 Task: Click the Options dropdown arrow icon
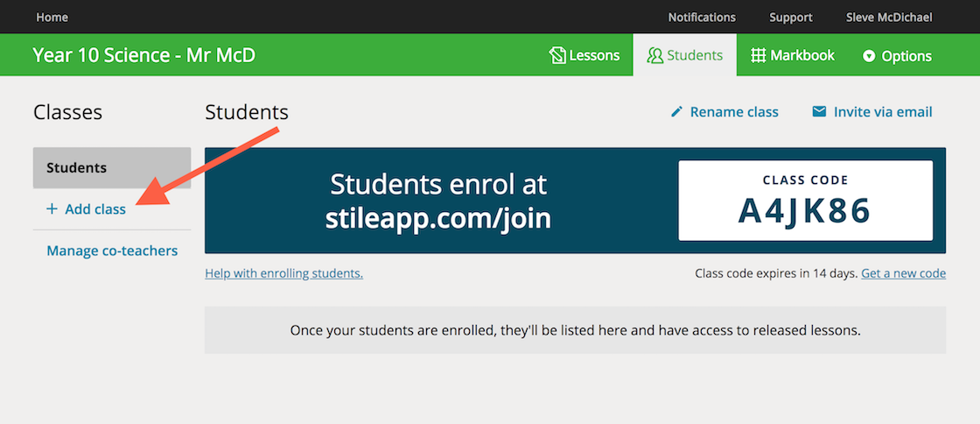pyautogui.click(x=868, y=56)
